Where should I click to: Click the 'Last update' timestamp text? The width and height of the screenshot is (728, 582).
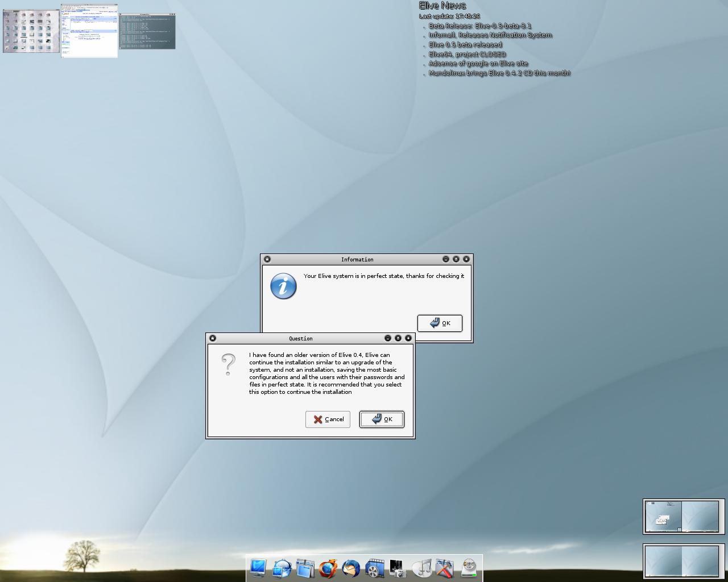click(x=449, y=16)
